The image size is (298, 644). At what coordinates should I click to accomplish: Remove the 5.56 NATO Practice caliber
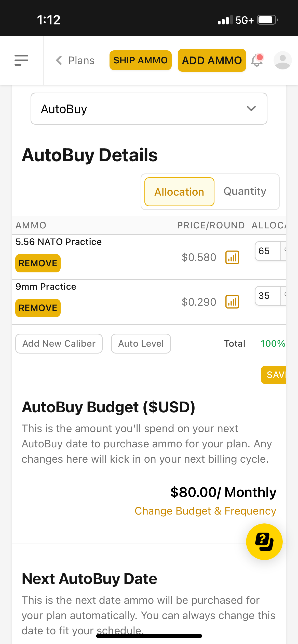point(38,263)
